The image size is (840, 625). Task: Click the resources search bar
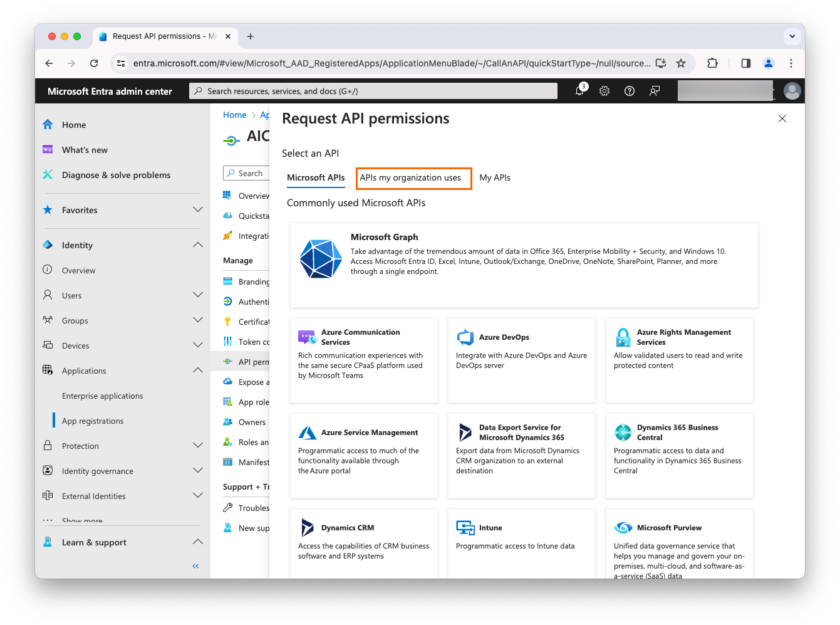point(373,90)
